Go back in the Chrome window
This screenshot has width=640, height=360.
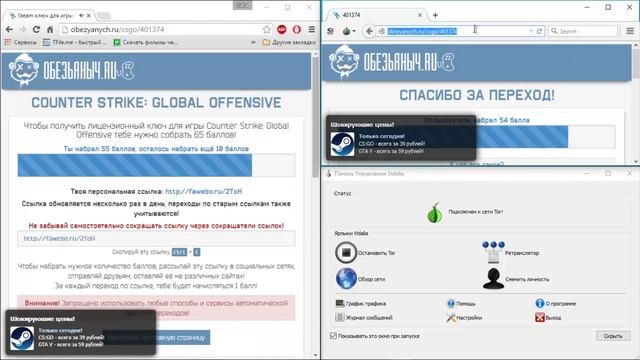coord(9,30)
